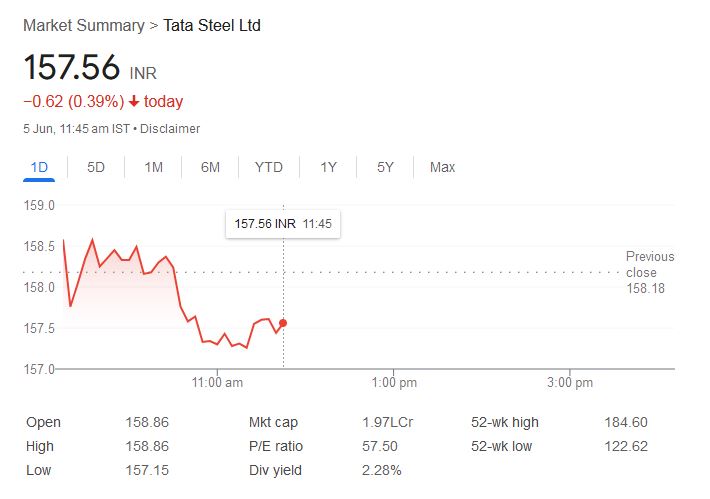Click the red current price dot on chart
The height and width of the screenshot is (499, 710).
(x=283, y=323)
